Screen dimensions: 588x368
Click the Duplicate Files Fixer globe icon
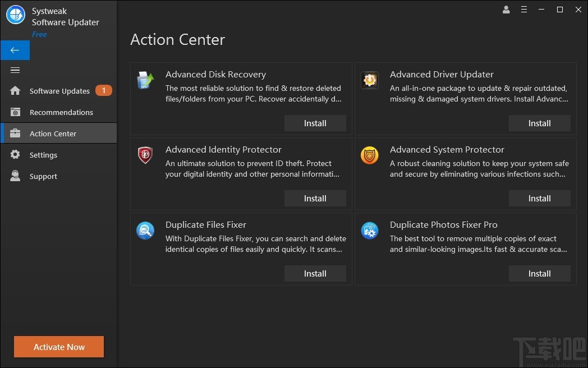(x=145, y=231)
